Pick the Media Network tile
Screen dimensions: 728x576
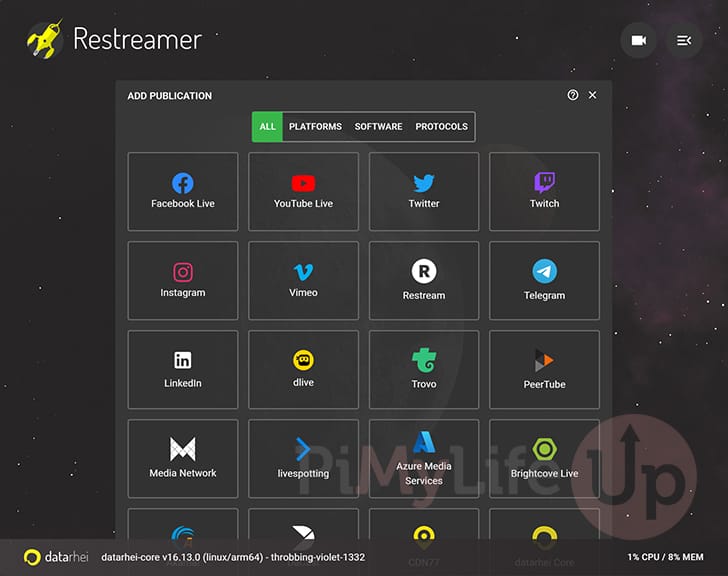(x=182, y=459)
